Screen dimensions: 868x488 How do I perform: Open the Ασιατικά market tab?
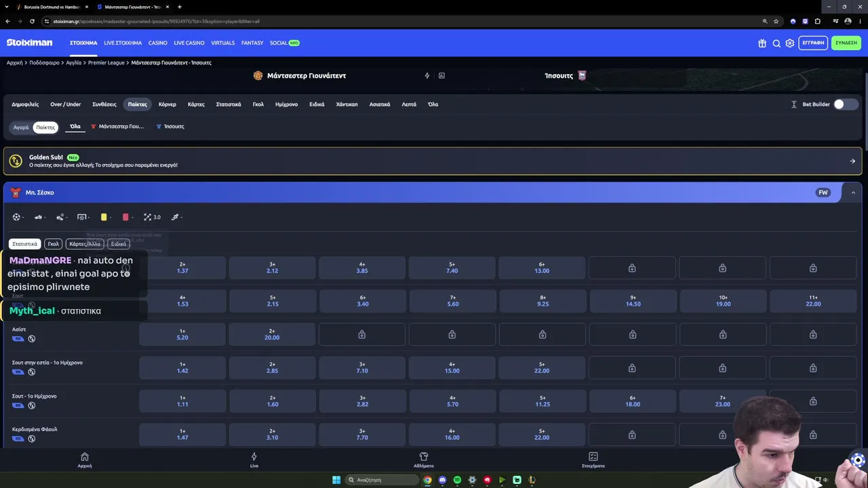[x=380, y=104]
